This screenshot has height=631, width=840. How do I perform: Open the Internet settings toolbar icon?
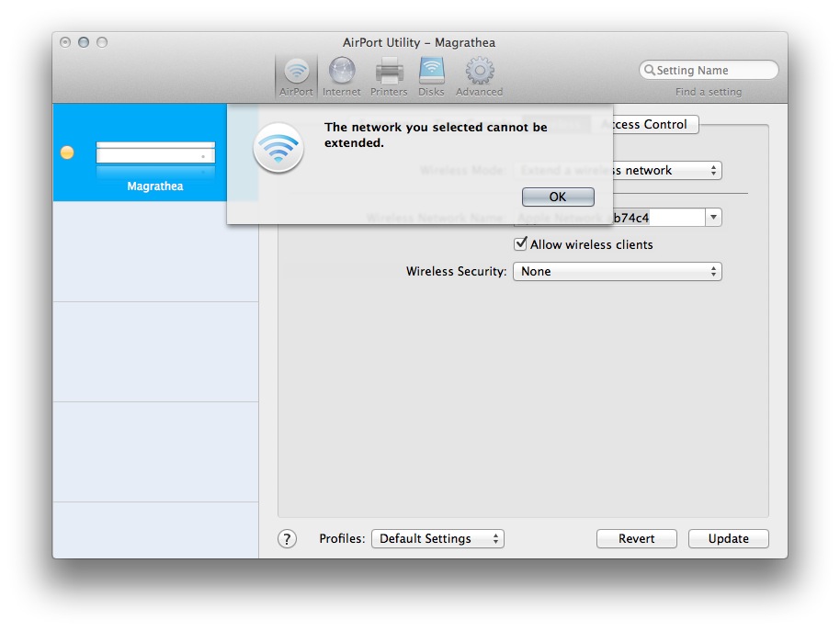(x=341, y=73)
